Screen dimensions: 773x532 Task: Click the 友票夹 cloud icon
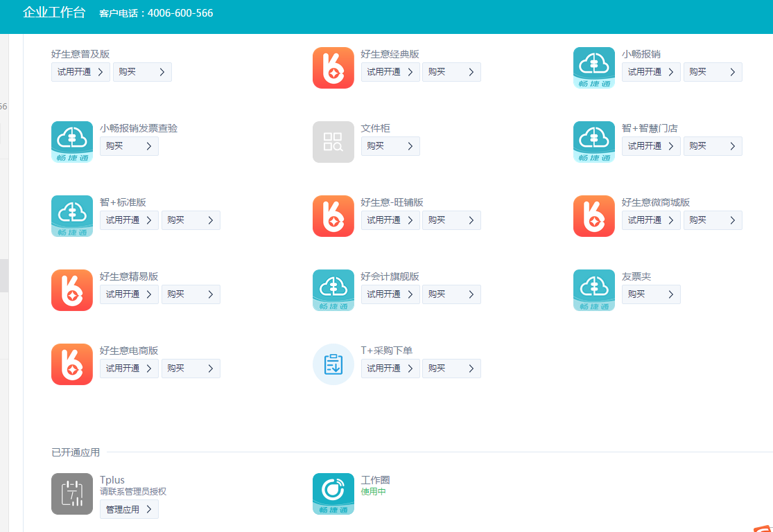coord(594,290)
